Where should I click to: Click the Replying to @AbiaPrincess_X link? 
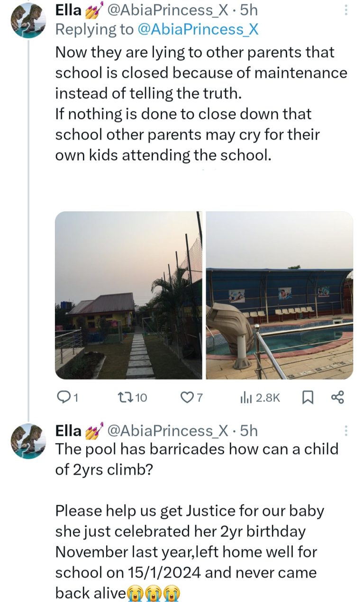pyautogui.click(x=198, y=29)
